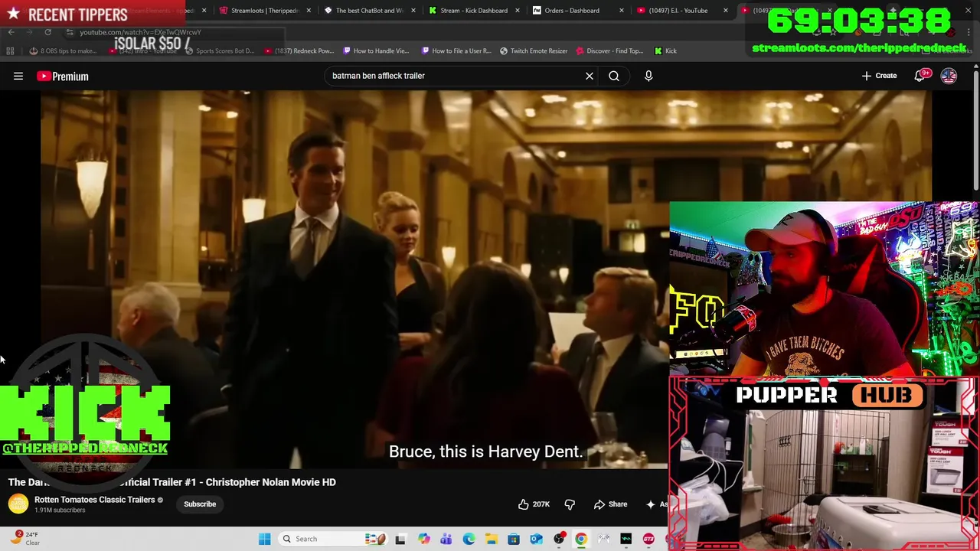Open the account avatar menu
Image resolution: width=980 pixels, height=551 pixels.
[x=949, y=76]
